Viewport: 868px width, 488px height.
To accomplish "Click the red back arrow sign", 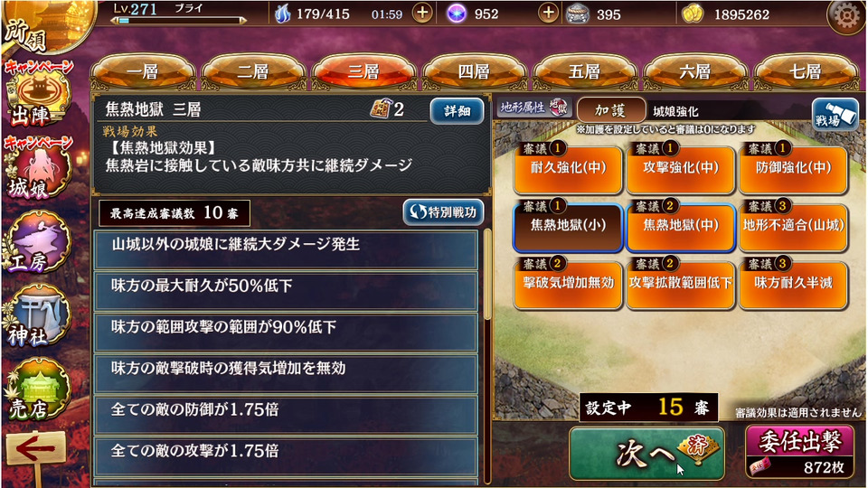I will 36,449.
